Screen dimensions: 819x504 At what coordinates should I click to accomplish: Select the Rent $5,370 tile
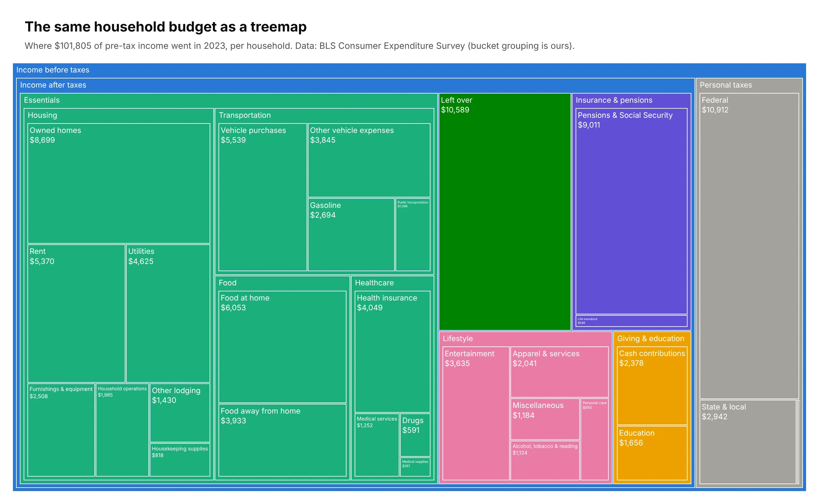point(76,313)
